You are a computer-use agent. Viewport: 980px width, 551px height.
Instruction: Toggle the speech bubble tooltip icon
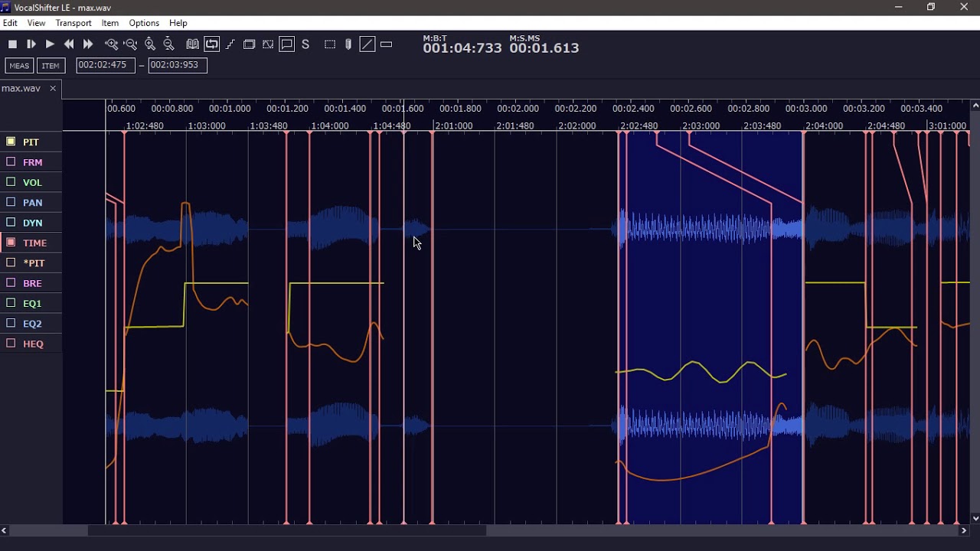[x=287, y=44]
